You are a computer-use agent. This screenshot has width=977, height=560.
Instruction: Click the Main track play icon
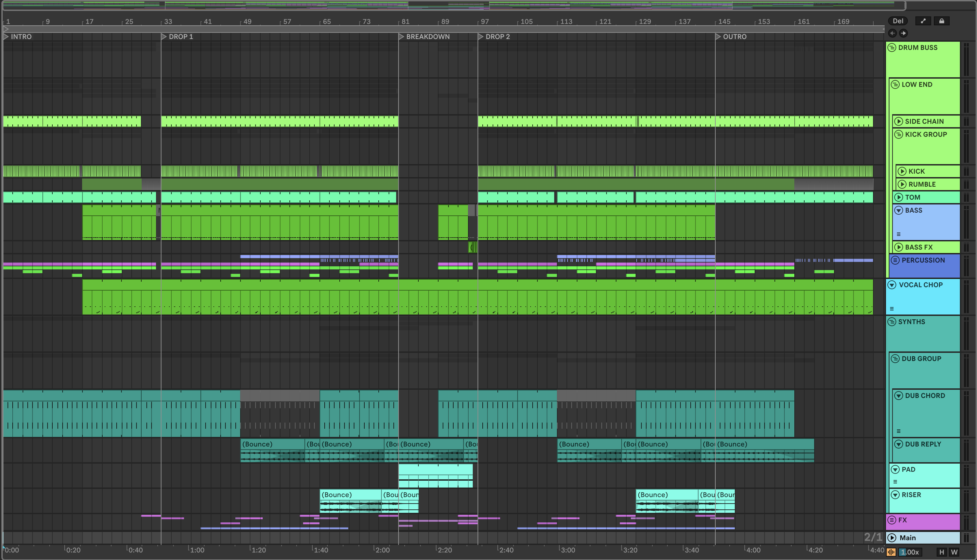pos(892,538)
